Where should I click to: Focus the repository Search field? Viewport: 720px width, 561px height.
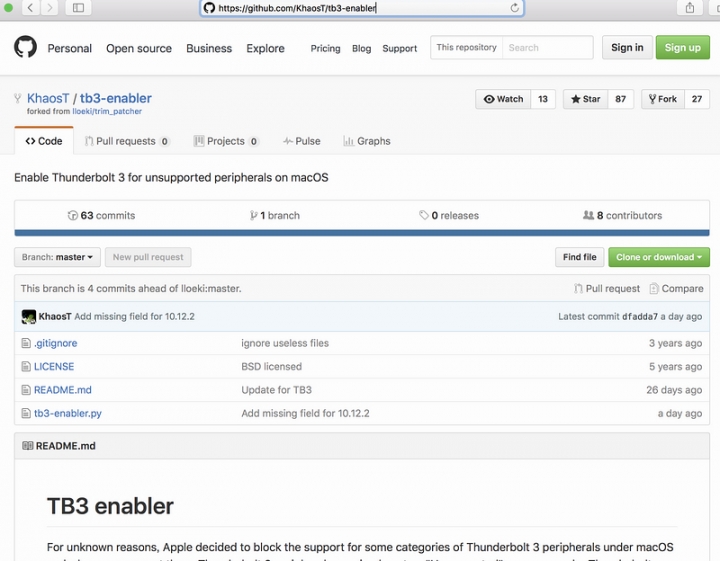coord(547,47)
